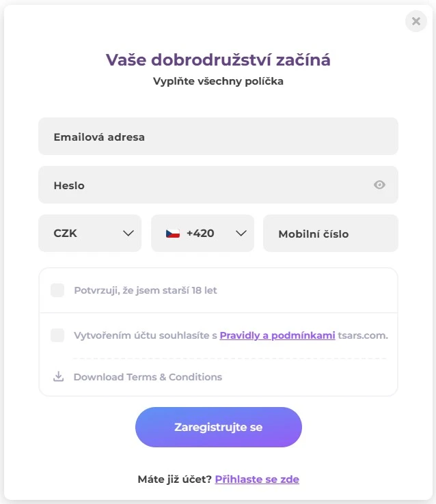Click the 'Vaše dobrodružství začíná' heading

coord(218,60)
